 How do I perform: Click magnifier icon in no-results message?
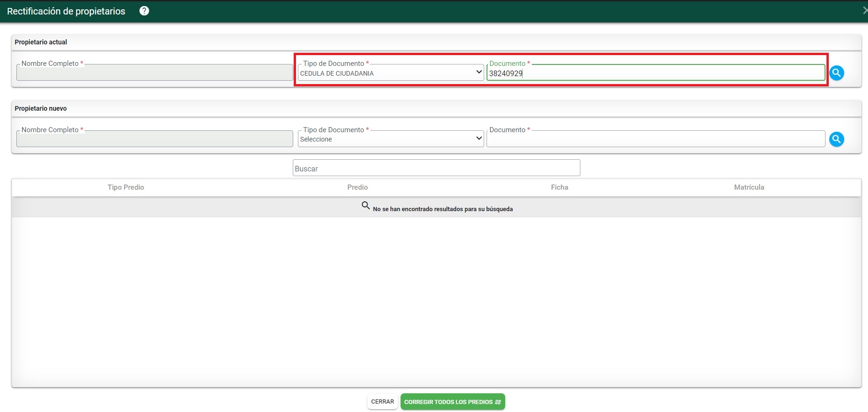pos(366,206)
